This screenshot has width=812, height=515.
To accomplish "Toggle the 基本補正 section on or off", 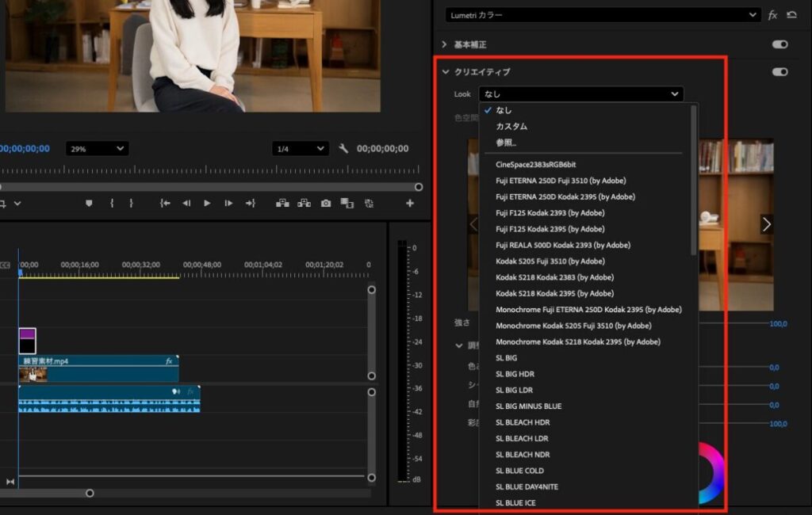I will pos(779,44).
